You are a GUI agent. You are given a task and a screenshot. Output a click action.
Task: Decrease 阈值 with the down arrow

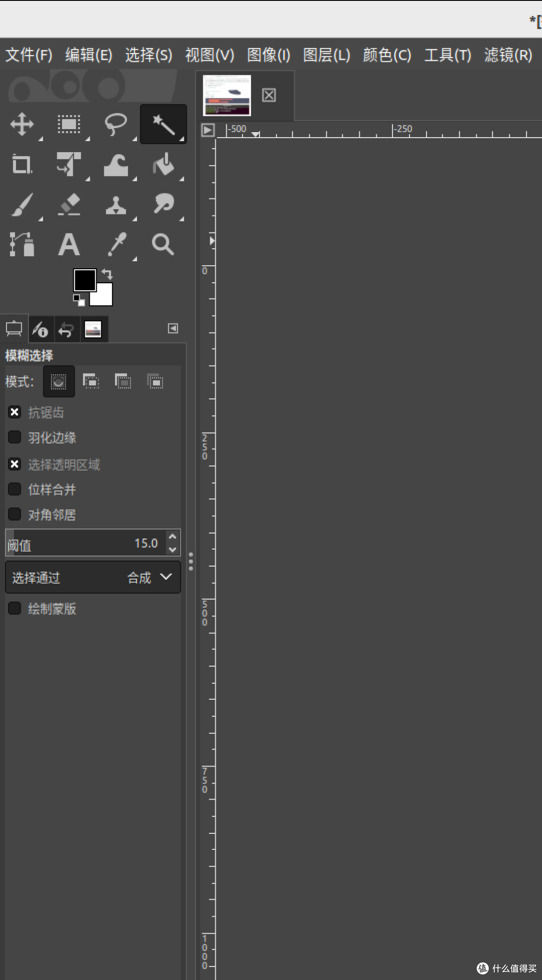click(x=173, y=550)
